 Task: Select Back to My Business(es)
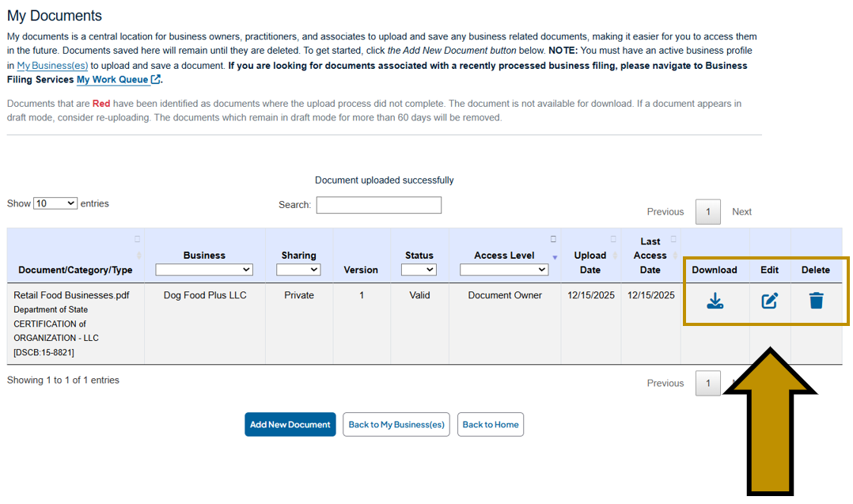click(x=396, y=424)
